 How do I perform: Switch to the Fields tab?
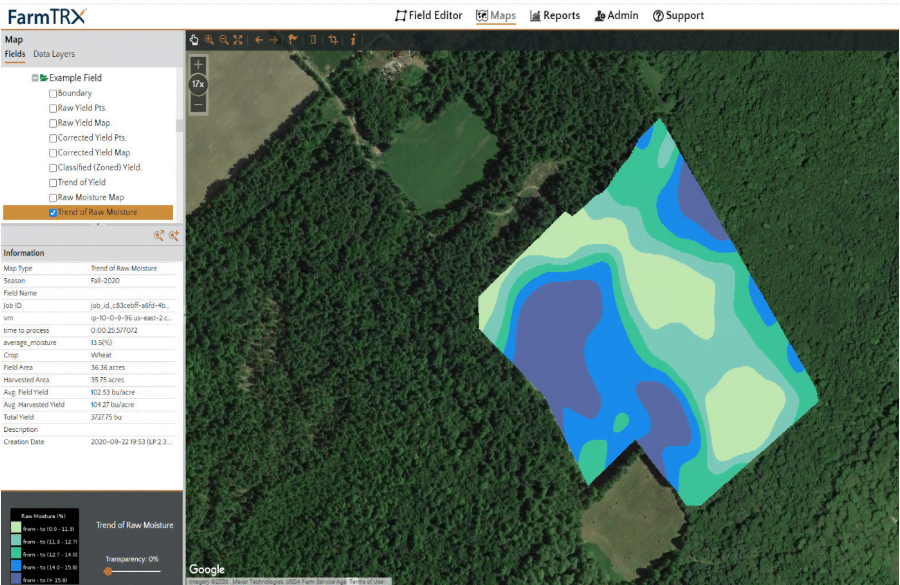click(x=15, y=54)
